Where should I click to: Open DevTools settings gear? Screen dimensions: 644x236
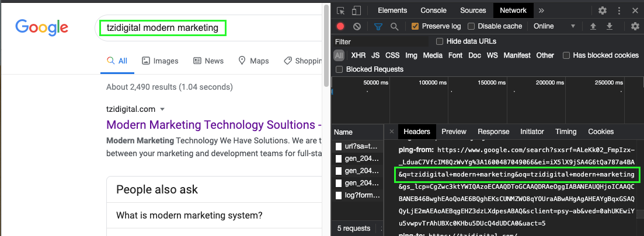click(x=603, y=10)
